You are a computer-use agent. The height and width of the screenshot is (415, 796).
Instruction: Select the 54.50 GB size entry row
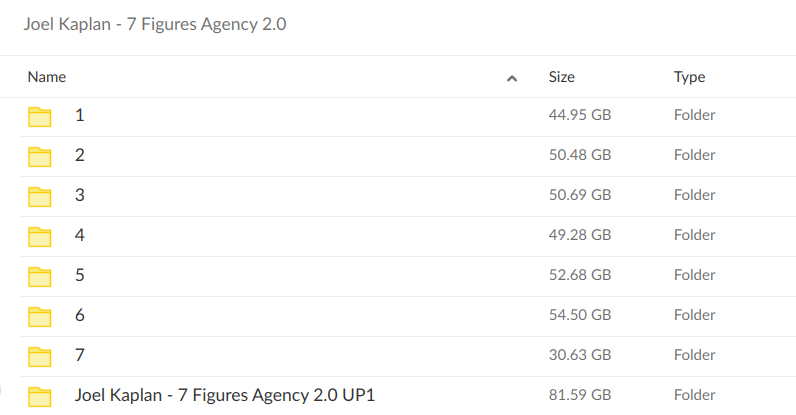pyautogui.click(x=580, y=315)
